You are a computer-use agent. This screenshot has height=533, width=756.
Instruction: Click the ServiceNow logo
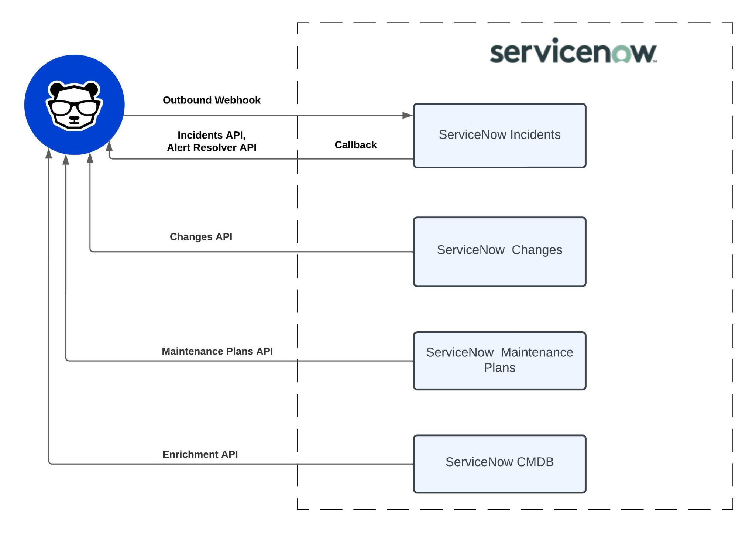pos(576,55)
